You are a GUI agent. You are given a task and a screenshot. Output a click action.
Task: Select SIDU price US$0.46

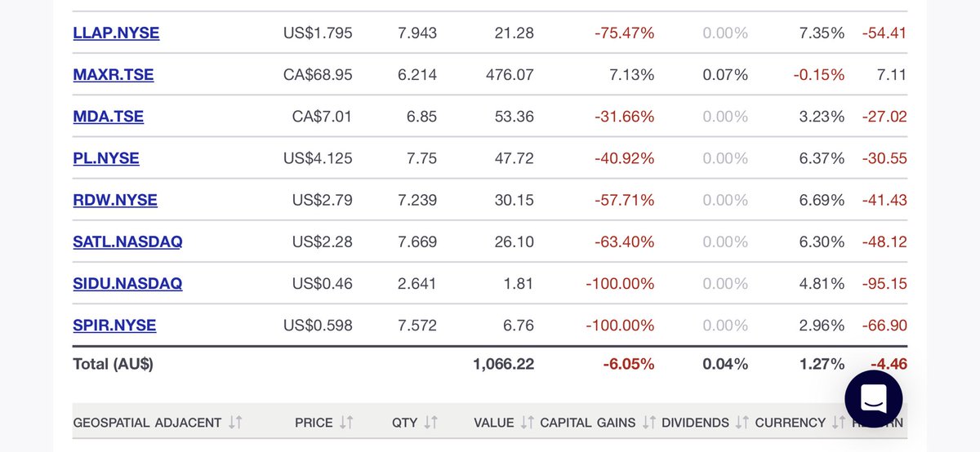click(x=322, y=284)
